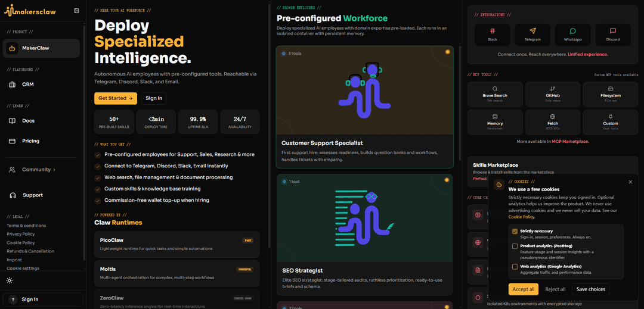The image size is (644, 309).
Task: Click the CRM briefcase icon
Action: [13, 85]
